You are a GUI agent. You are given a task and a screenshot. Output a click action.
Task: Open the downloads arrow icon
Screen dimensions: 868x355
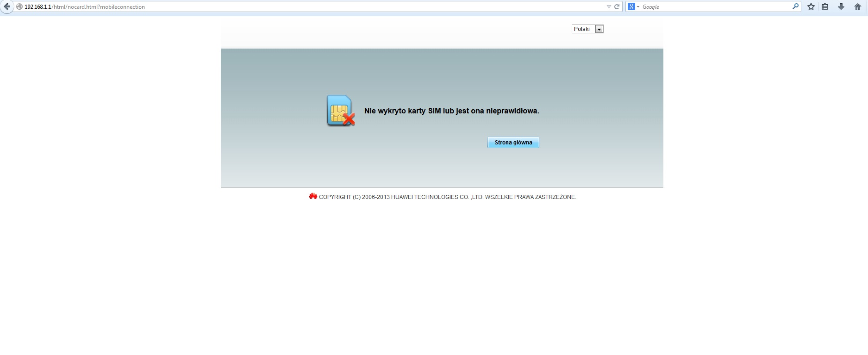click(841, 6)
